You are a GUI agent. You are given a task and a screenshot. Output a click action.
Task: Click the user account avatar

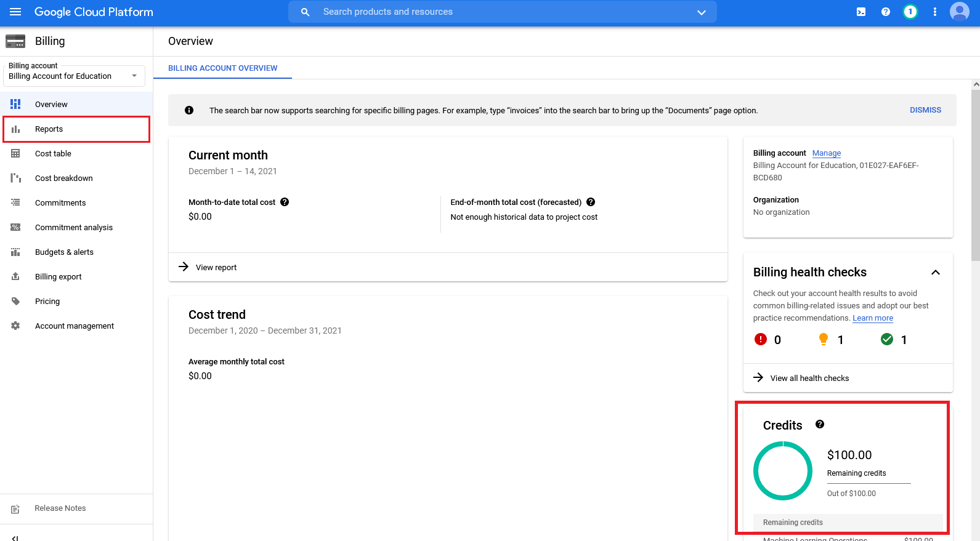pyautogui.click(x=959, y=12)
